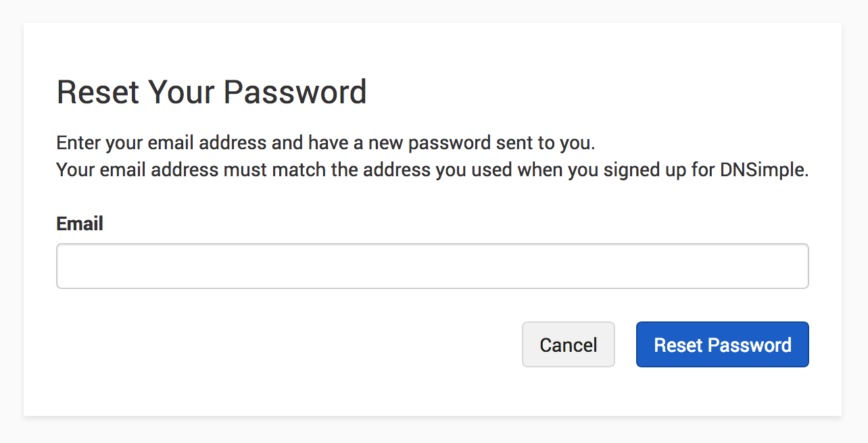
Task: Click the bold Email label text
Action: click(x=79, y=224)
